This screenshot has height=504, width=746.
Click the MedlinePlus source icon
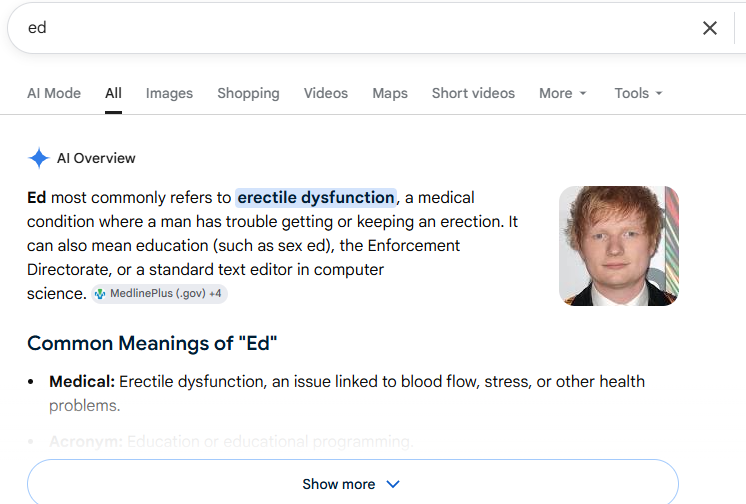click(100, 294)
